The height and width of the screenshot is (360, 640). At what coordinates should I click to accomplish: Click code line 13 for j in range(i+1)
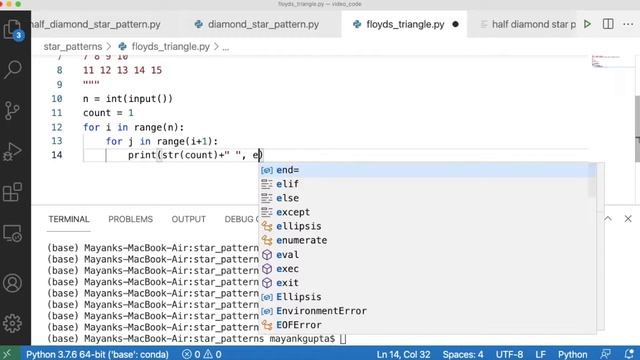click(x=162, y=141)
